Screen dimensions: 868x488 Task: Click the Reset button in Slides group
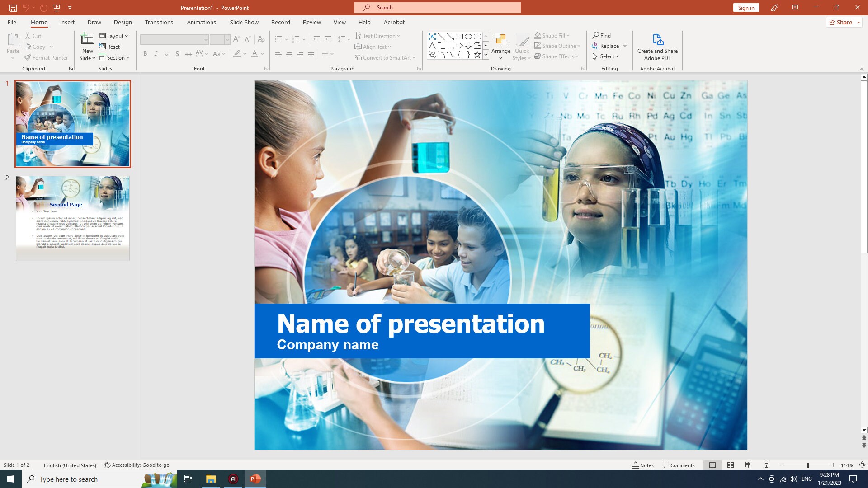(110, 47)
